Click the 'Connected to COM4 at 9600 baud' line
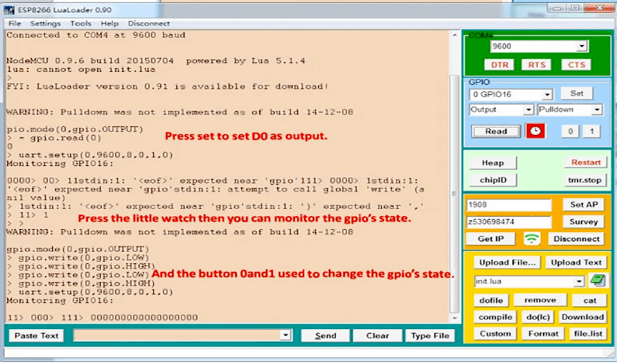Viewport: 617px width, 364px height. pyautogui.click(x=96, y=35)
